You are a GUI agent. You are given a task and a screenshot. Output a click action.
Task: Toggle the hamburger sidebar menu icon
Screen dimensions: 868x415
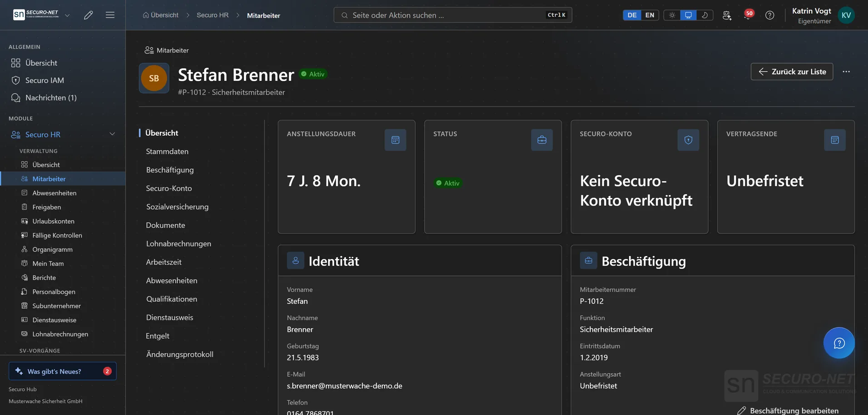tap(110, 15)
